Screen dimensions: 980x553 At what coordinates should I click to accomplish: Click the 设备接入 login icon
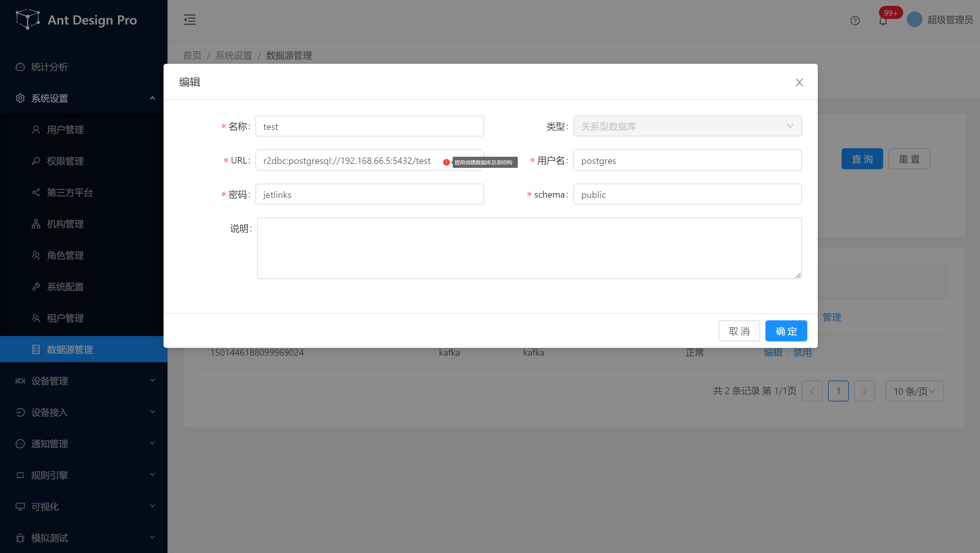[20, 412]
